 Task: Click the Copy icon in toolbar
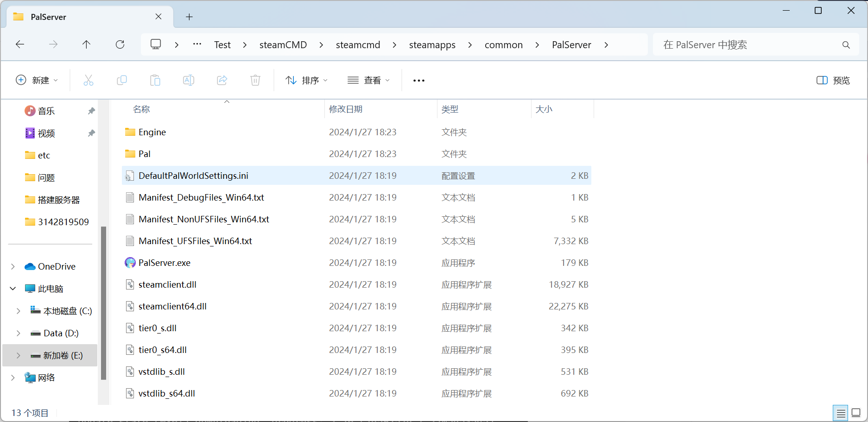pos(122,80)
